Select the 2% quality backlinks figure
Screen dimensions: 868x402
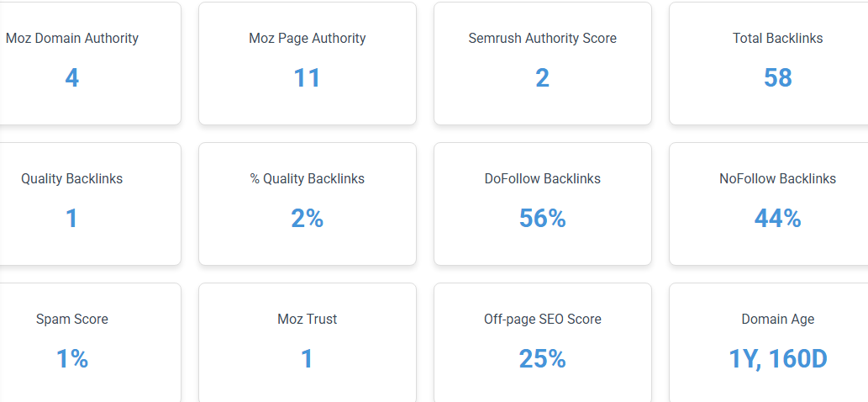click(x=308, y=219)
